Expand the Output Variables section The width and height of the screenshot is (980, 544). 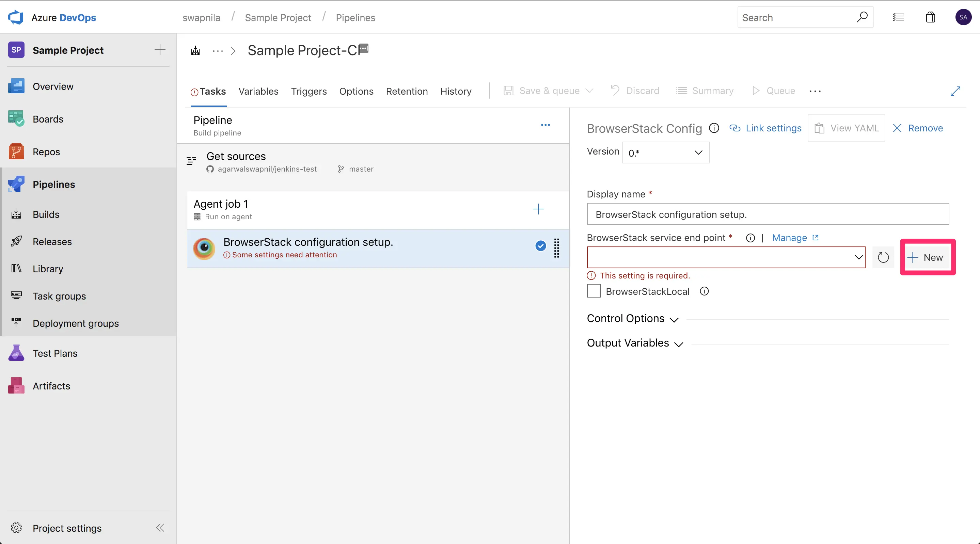tap(635, 343)
